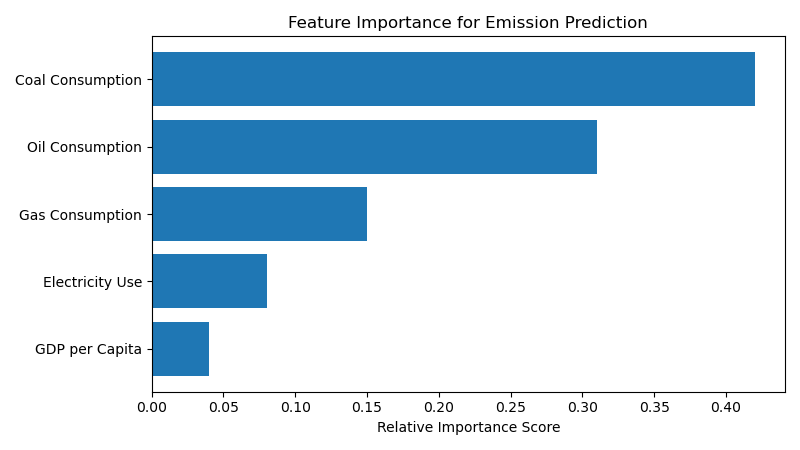Screen dimensions: 800x450
Task: Select the 0.05 x-axis tick label
Action: point(224,407)
